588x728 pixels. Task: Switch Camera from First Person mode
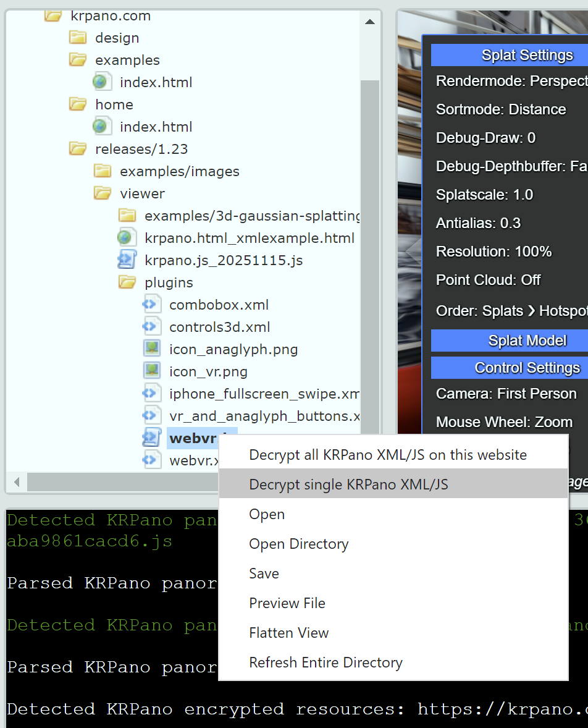click(506, 392)
